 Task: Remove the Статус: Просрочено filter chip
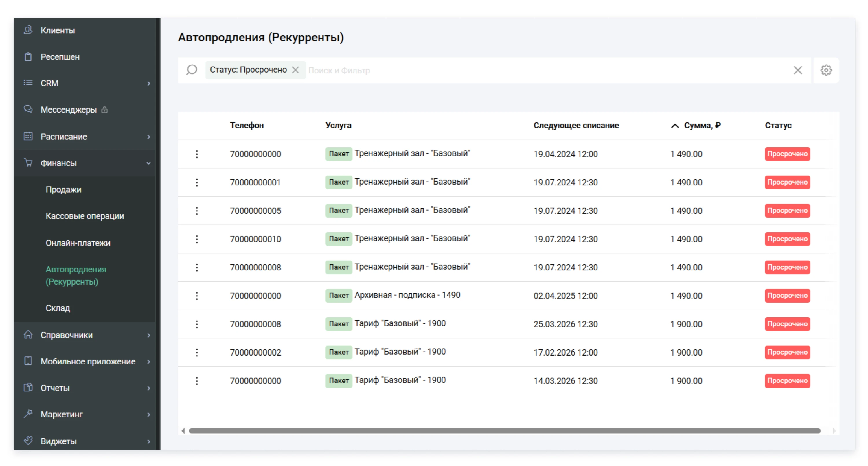click(295, 70)
